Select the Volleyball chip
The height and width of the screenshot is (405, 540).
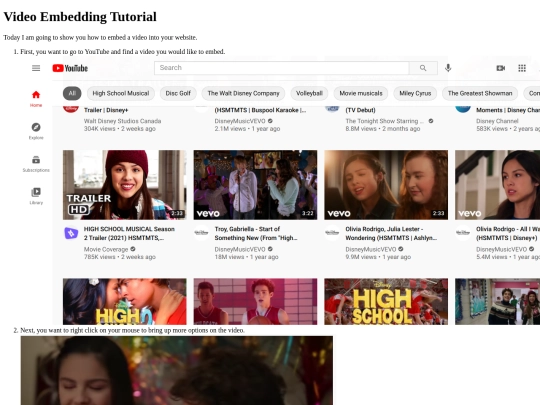click(309, 93)
